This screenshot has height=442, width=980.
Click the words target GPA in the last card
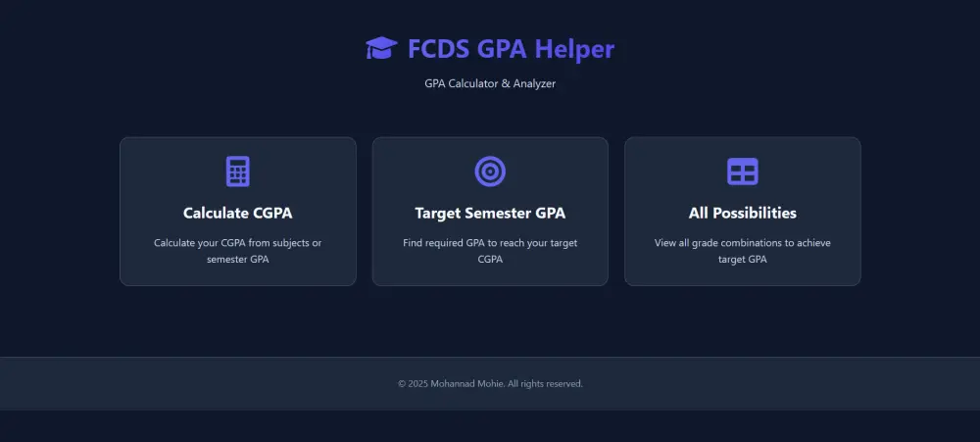coord(743,260)
